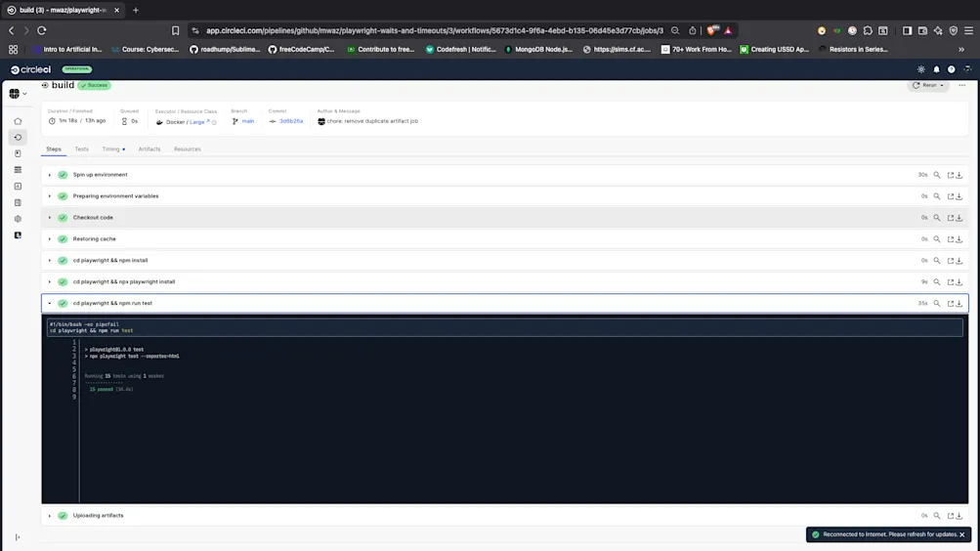Switch to the Timing tab
980x551 pixels.
click(112, 149)
